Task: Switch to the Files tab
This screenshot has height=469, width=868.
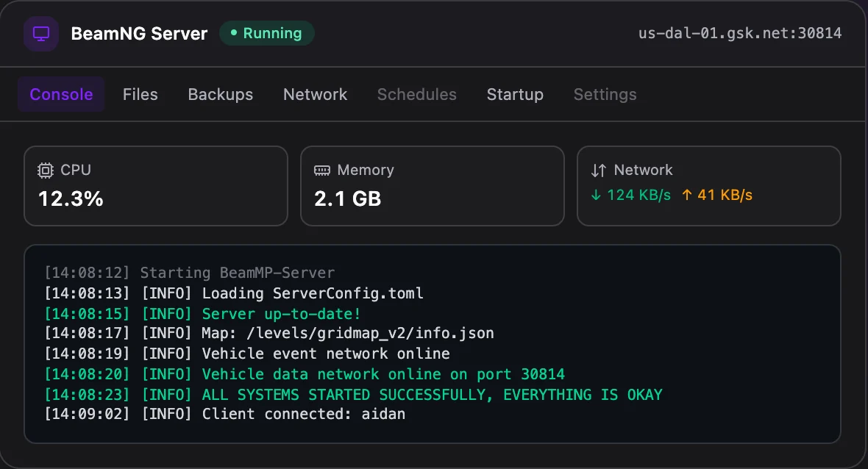Action: [x=140, y=95]
